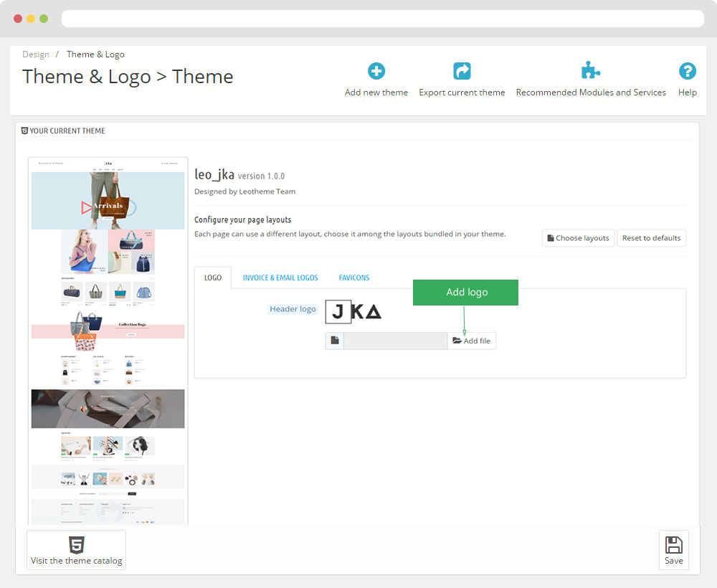
Task: Go to Design breadcrumb link
Action: pos(36,54)
